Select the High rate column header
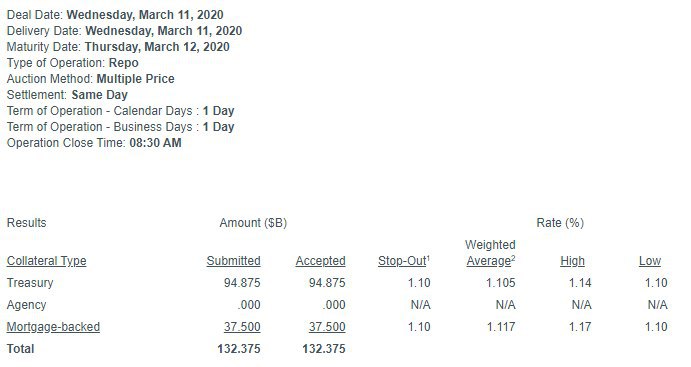Image resolution: width=691 pixels, height=367 pixels. [572, 261]
